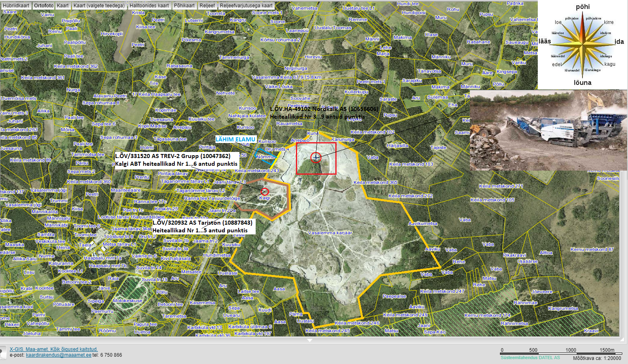Click the red circle marker inside red square
628x364 pixels.
click(x=316, y=158)
